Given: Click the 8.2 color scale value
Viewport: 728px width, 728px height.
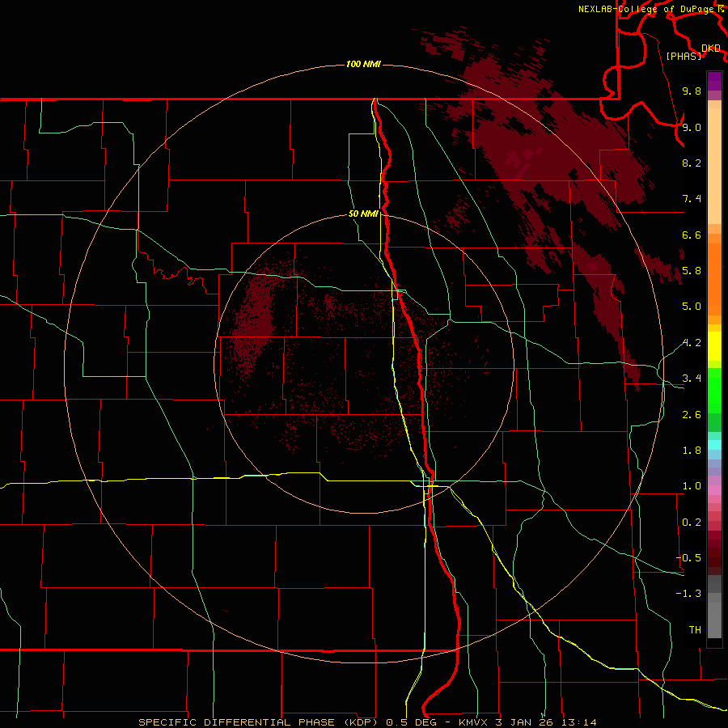Looking at the screenshot, I should pyautogui.click(x=692, y=163).
